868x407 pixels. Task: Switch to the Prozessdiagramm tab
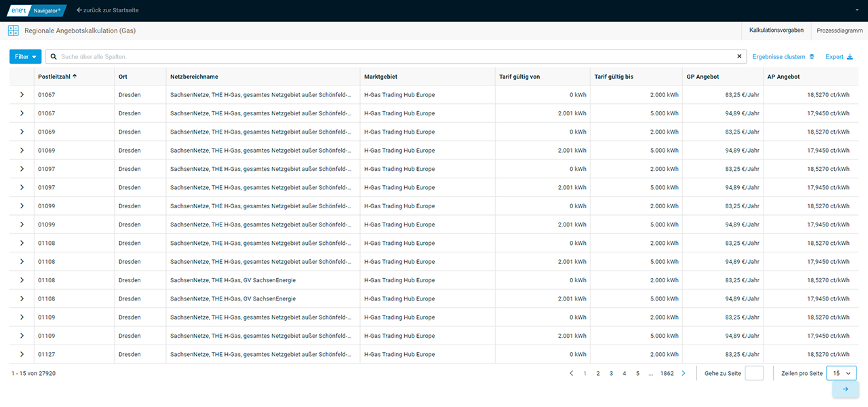(840, 31)
